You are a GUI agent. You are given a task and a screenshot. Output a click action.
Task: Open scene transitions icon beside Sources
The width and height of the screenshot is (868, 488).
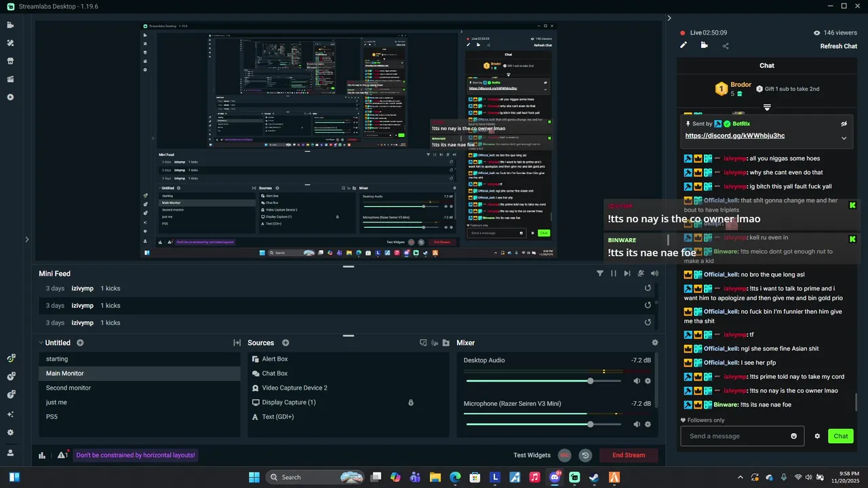237,343
